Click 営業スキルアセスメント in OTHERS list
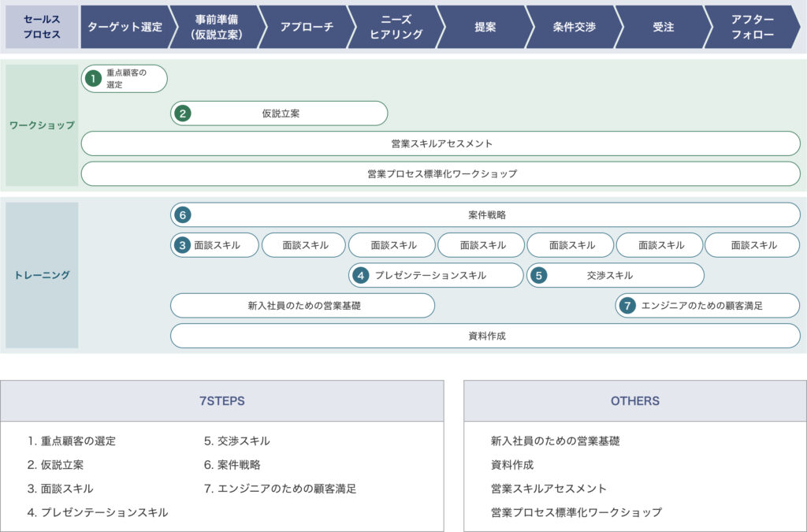807x532 pixels. click(x=549, y=489)
